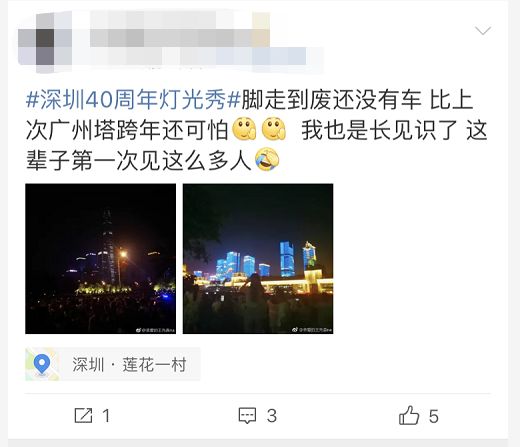Open the post options chevron menu
Viewport: 520px width, 447px height.
click(x=483, y=31)
